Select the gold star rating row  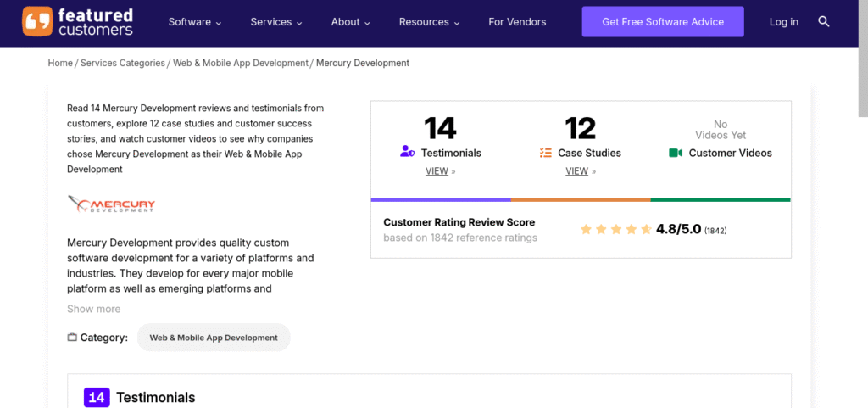[x=615, y=229]
